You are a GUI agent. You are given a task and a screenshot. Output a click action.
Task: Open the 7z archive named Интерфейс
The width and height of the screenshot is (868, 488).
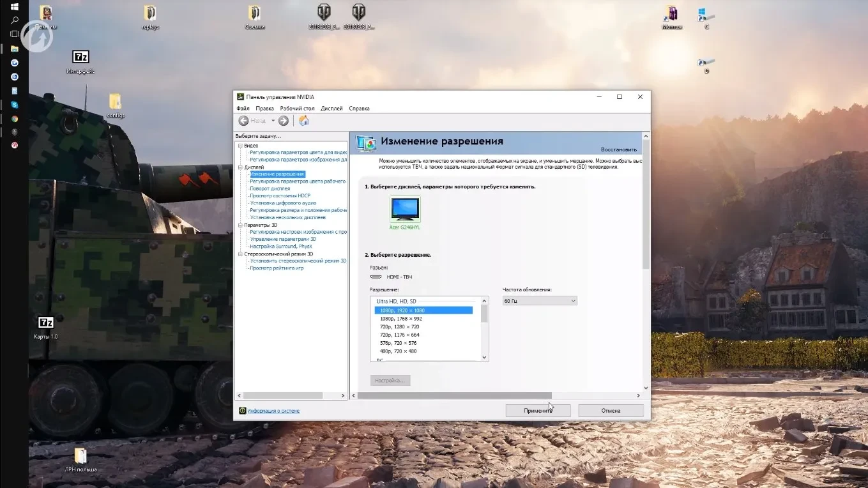tap(80, 57)
